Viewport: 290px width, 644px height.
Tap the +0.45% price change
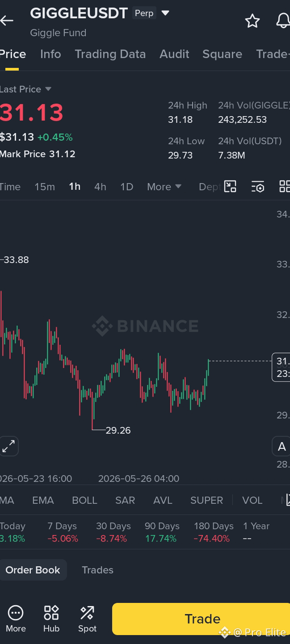pos(55,137)
